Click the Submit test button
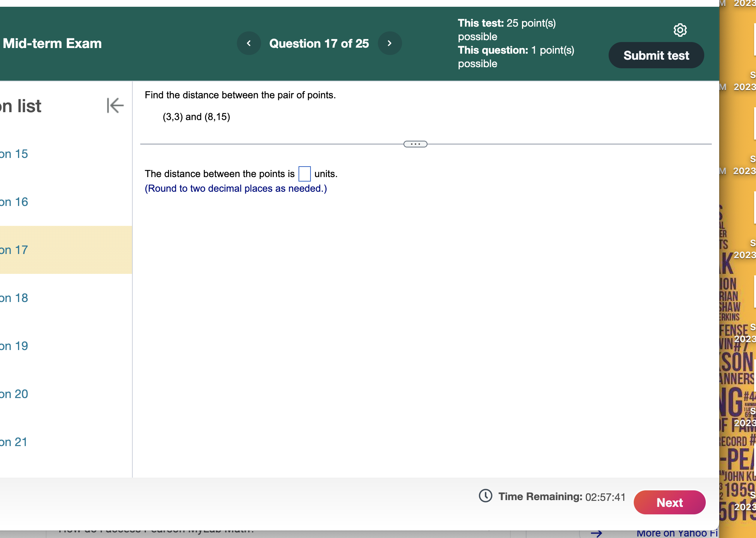756x538 pixels. [656, 55]
